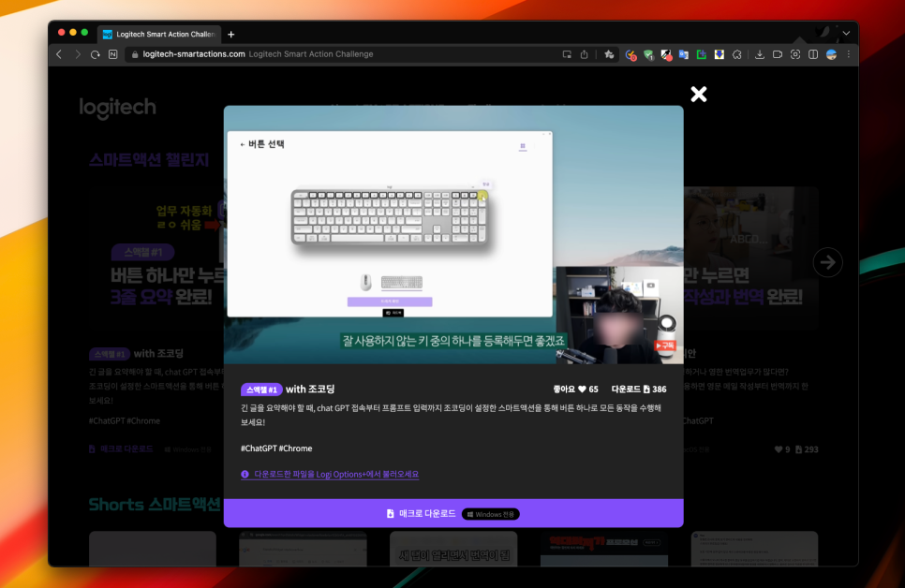Click the info icon beside the Logi Options+ link
Viewport: 905px width, 588px height.
245,475
